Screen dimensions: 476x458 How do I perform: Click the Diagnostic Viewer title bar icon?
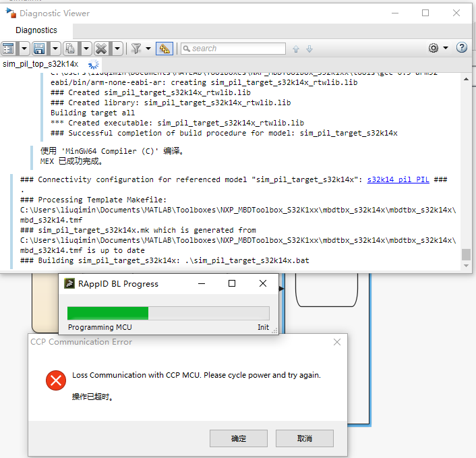point(11,13)
